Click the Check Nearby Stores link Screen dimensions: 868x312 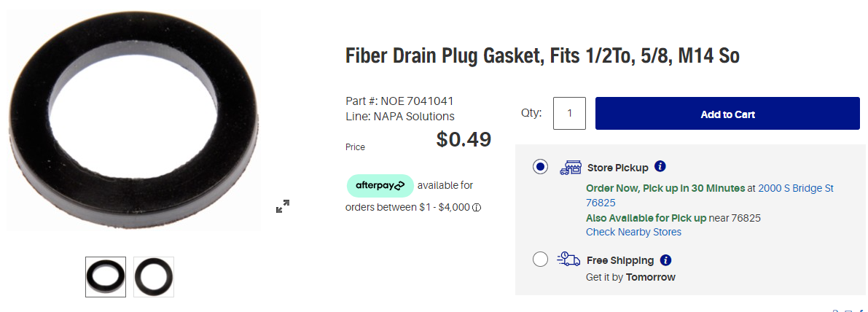pos(633,232)
